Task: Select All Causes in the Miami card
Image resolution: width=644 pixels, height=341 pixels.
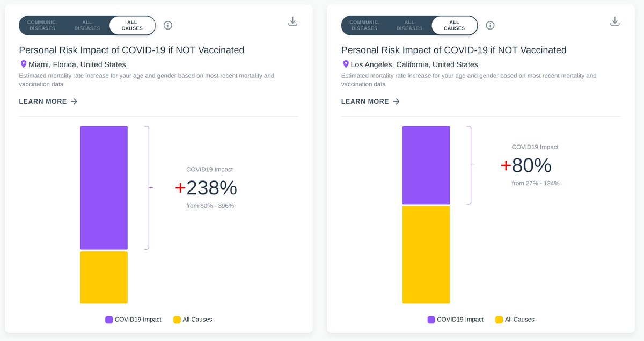Action: tap(132, 25)
